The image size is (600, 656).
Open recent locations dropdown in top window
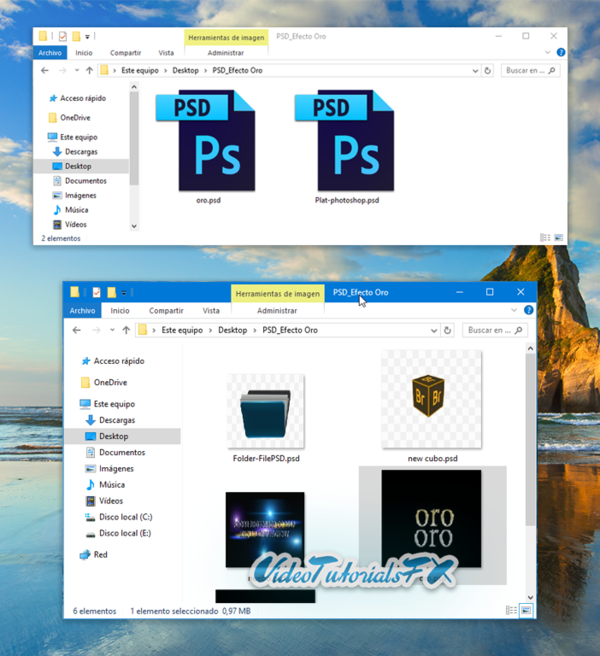(x=77, y=70)
